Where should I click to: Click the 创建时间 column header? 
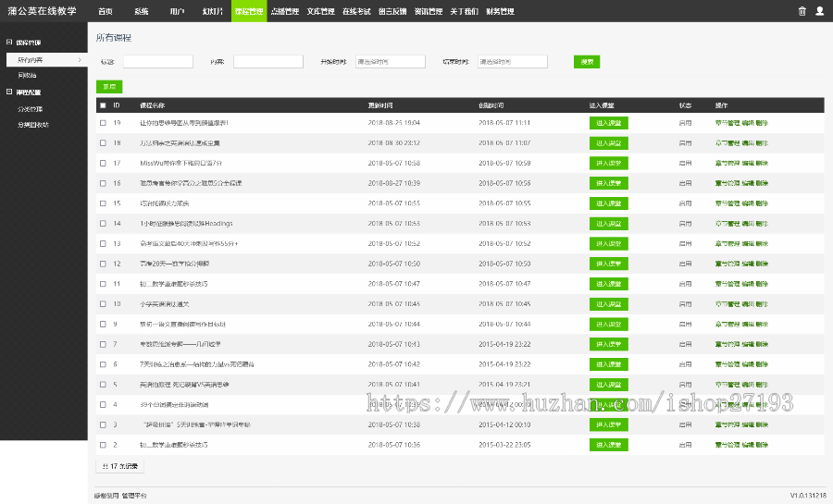click(491, 105)
